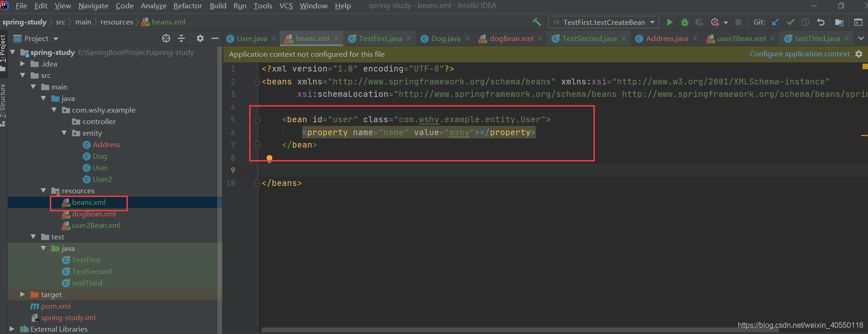Close the User.java tab
Screen dimensions: 868x334
274,38
